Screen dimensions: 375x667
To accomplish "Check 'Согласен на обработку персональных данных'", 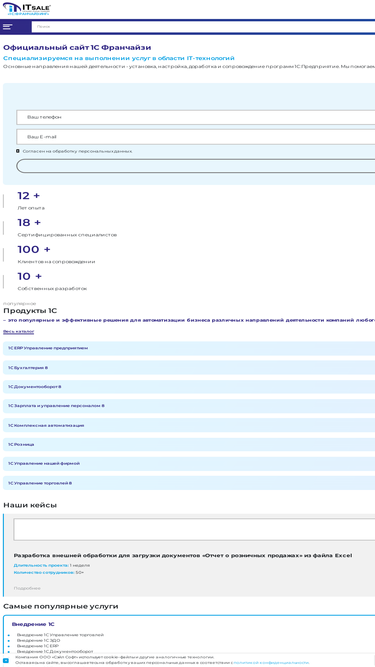I will (18, 151).
